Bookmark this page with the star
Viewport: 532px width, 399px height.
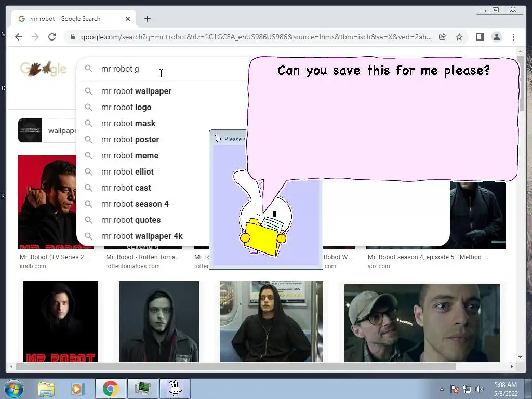click(459, 37)
